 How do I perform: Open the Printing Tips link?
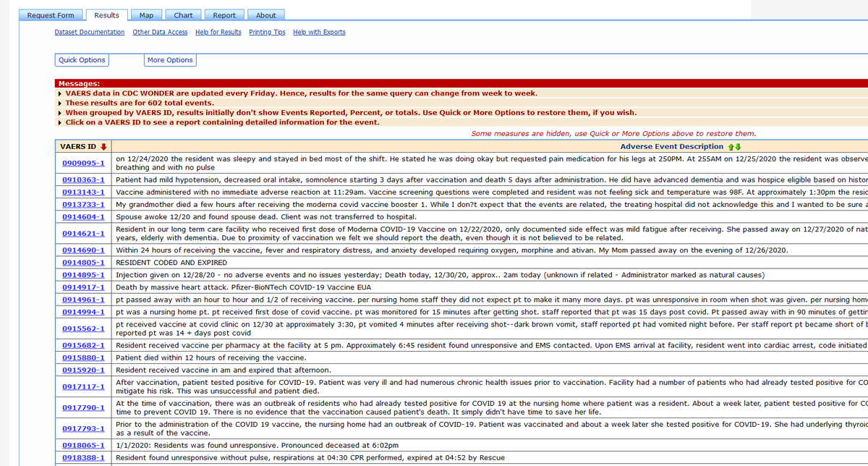(x=267, y=32)
